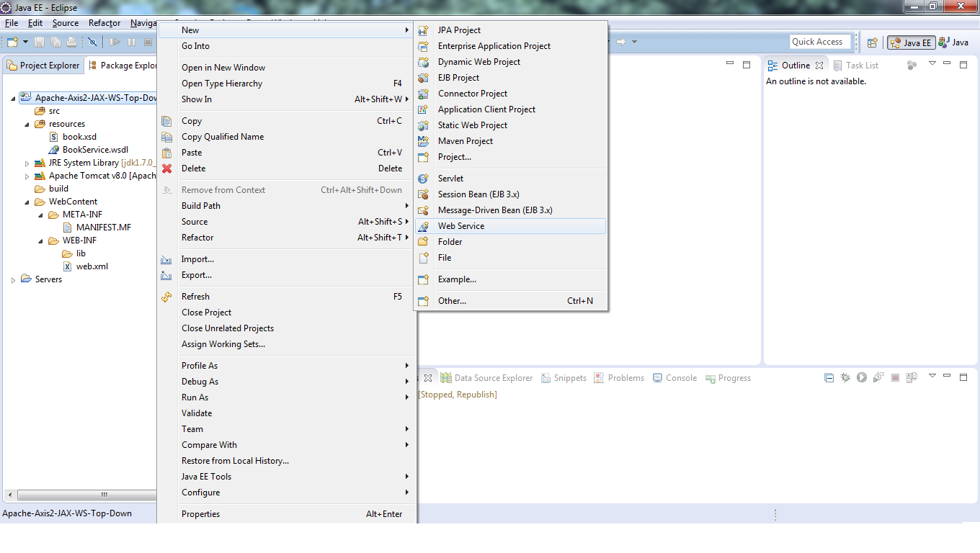Switch to the Snippets tab

pos(564,378)
